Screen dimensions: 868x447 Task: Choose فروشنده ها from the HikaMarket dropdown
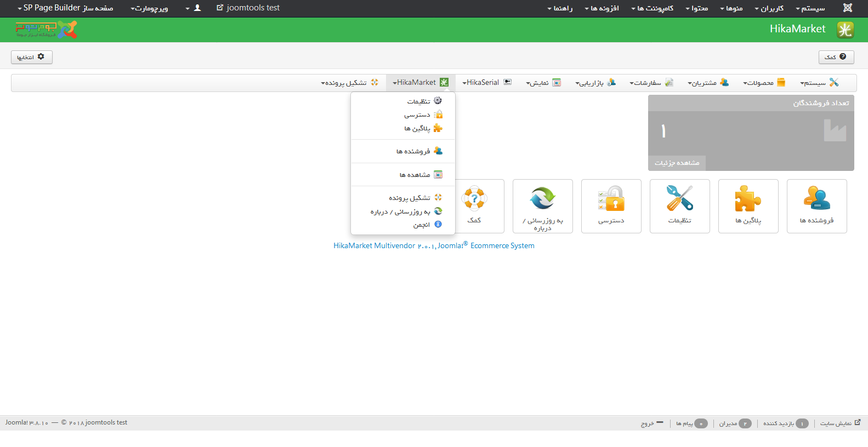click(x=414, y=151)
